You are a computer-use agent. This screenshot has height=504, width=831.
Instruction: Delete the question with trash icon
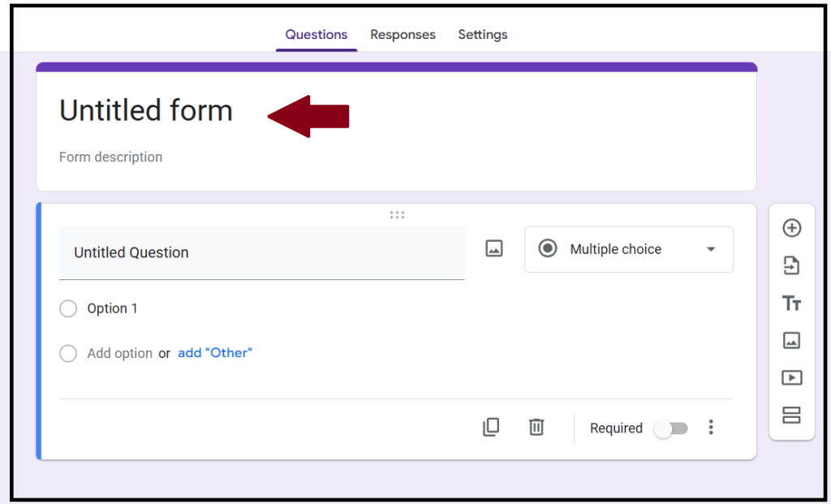point(536,427)
